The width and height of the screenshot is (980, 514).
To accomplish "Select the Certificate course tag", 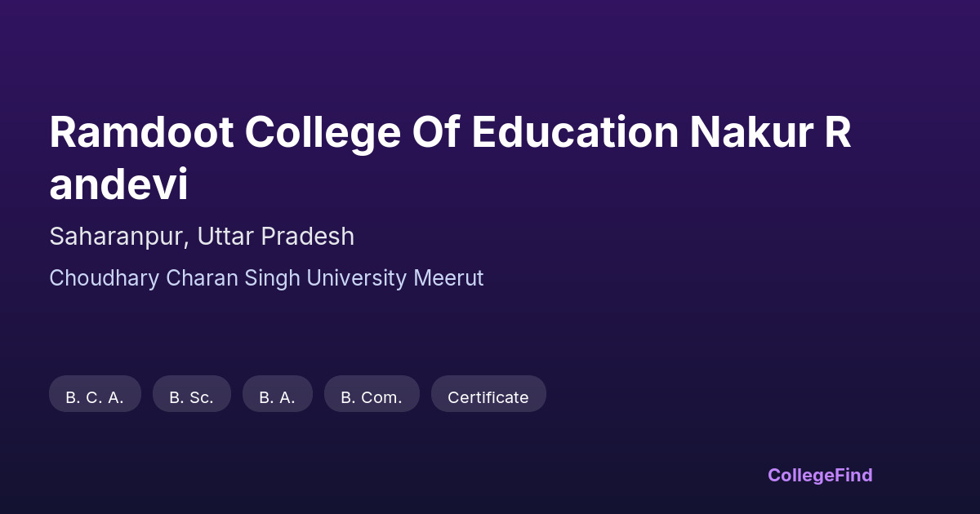I will (488, 397).
